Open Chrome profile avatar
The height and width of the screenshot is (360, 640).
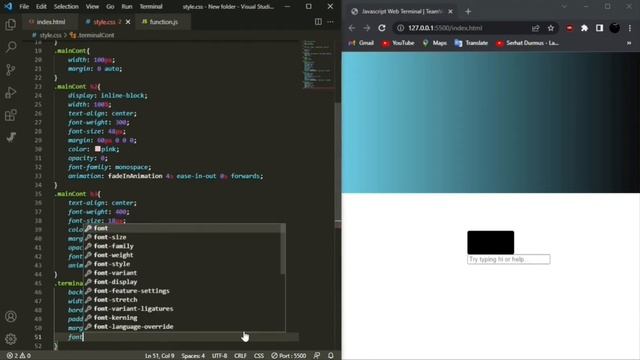click(614, 28)
